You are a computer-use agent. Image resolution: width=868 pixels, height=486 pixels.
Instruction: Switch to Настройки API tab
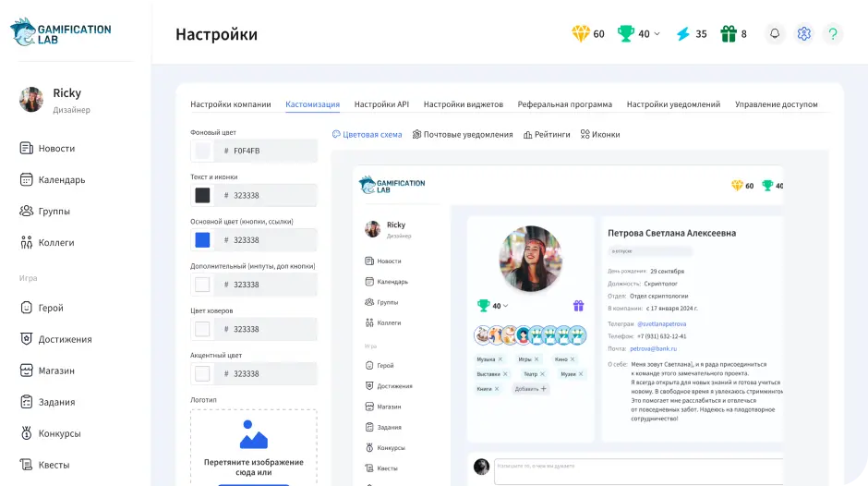tap(381, 104)
